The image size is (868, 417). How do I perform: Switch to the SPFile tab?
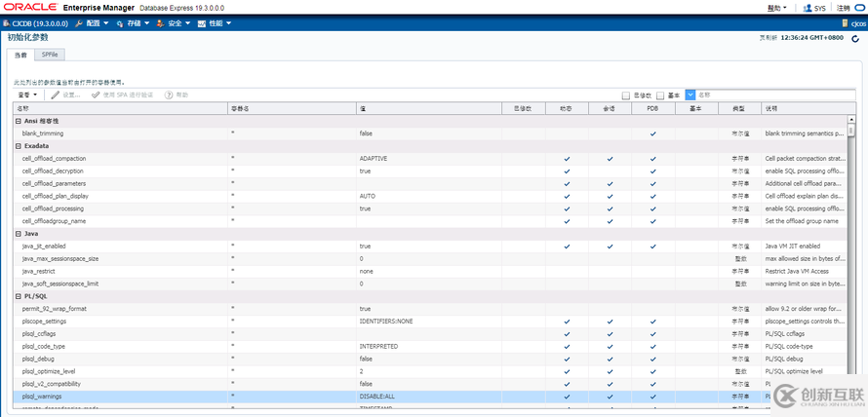coord(50,55)
